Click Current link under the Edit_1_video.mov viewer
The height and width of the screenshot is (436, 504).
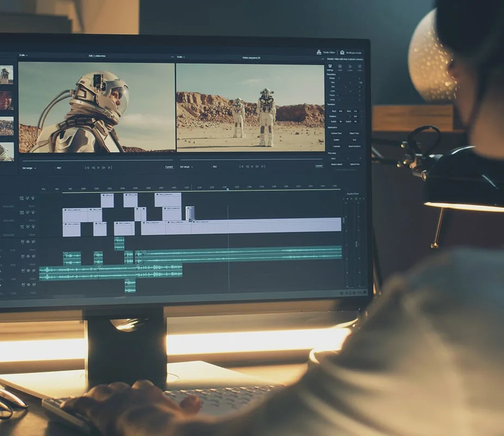coord(169,167)
